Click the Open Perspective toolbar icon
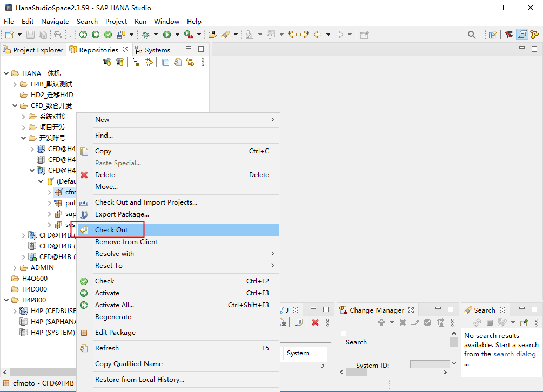The image size is (543, 392). [x=492, y=35]
